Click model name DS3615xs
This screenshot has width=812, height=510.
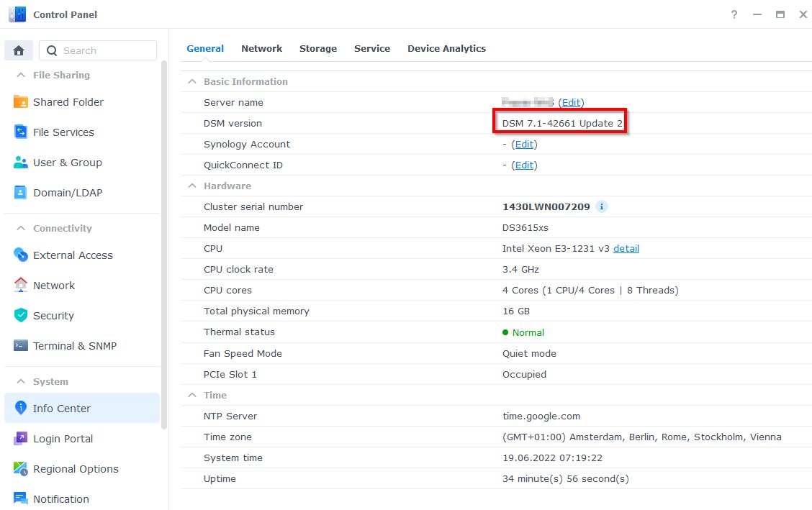coord(525,227)
